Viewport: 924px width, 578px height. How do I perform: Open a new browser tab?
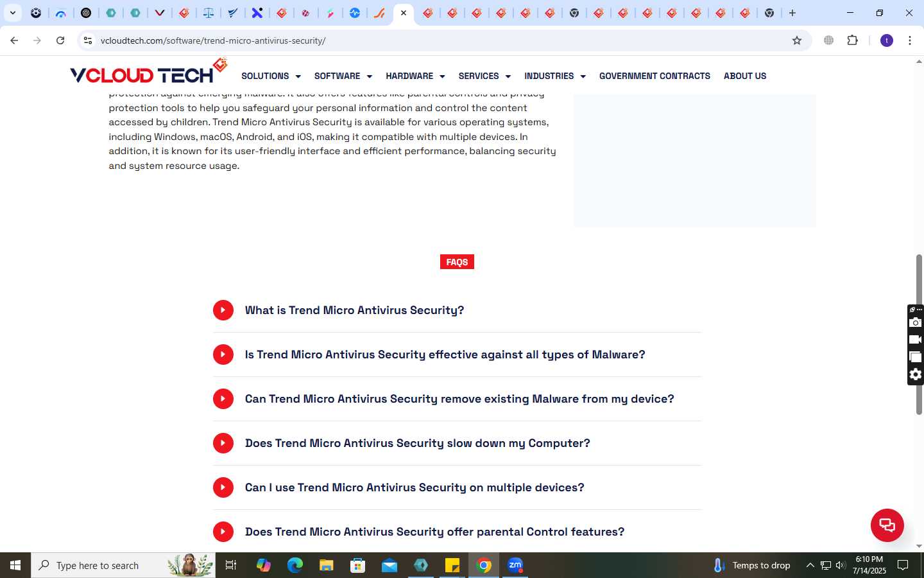point(792,13)
